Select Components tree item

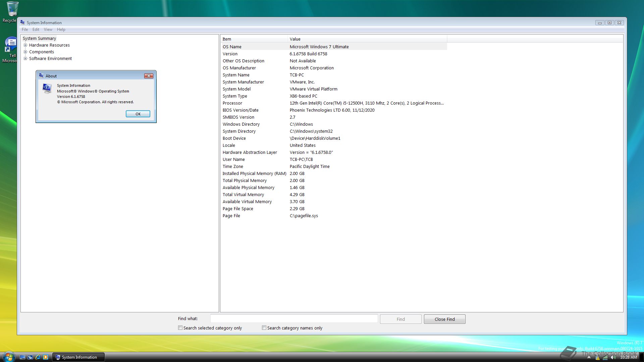[x=42, y=52]
